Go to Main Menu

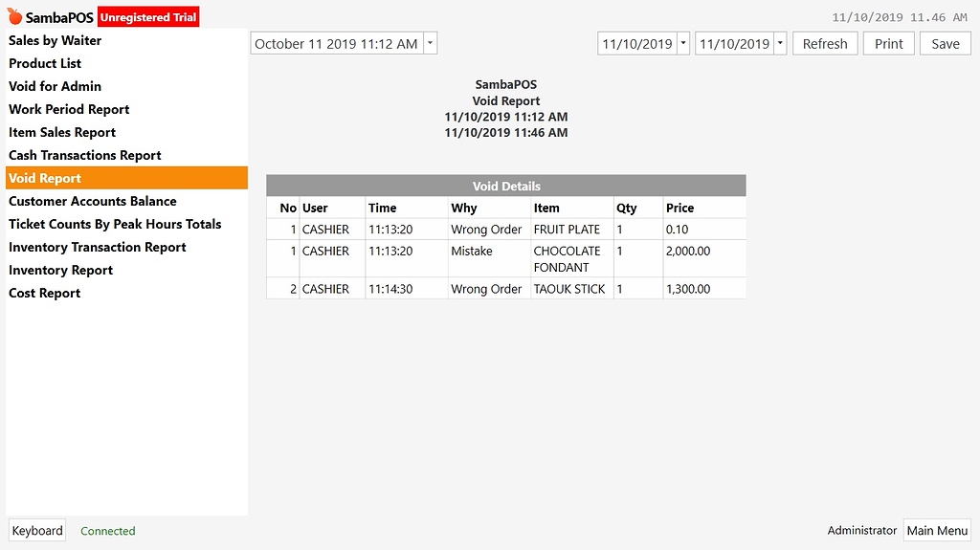click(937, 530)
